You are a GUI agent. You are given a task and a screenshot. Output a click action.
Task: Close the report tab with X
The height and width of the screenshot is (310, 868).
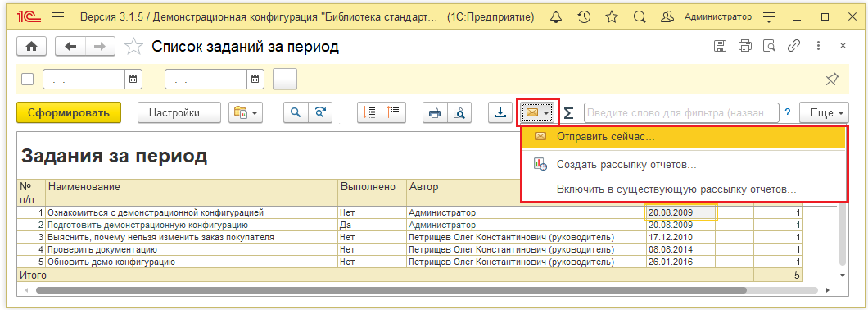[x=843, y=46]
